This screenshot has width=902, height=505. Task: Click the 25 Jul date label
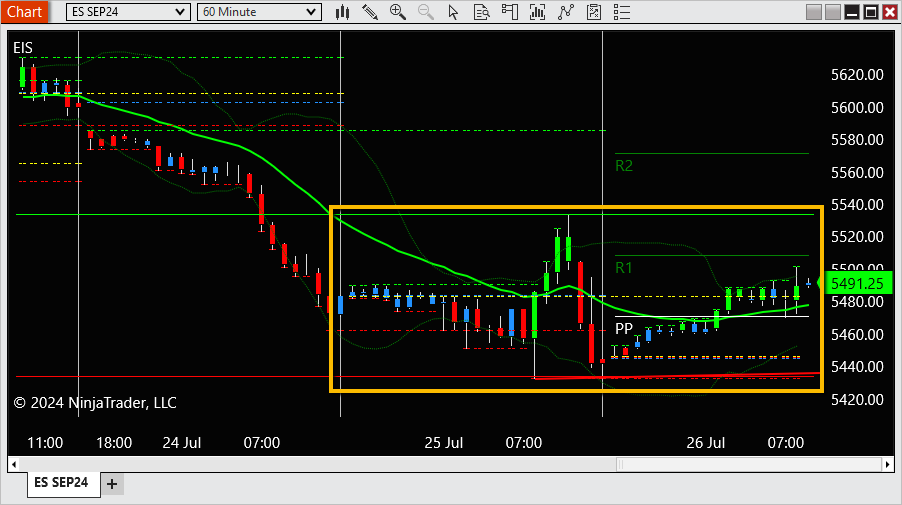click(444, 443)
